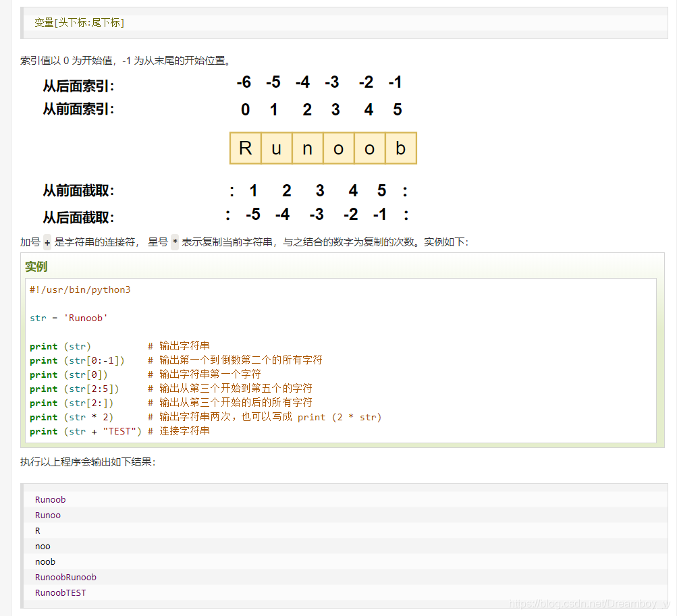Click output line 'noob'

click(x=45, y=561)
